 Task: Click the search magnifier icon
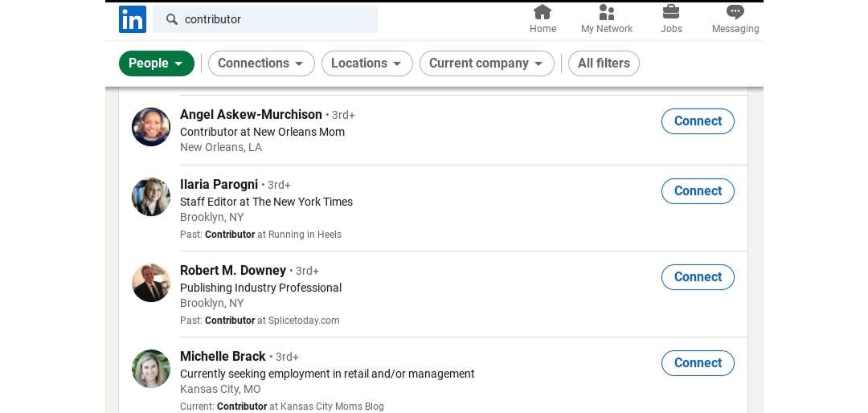(172, 19)
